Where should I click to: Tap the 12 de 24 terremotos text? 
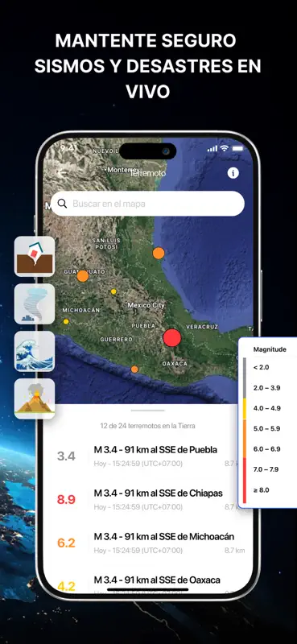tap(148, 426)
